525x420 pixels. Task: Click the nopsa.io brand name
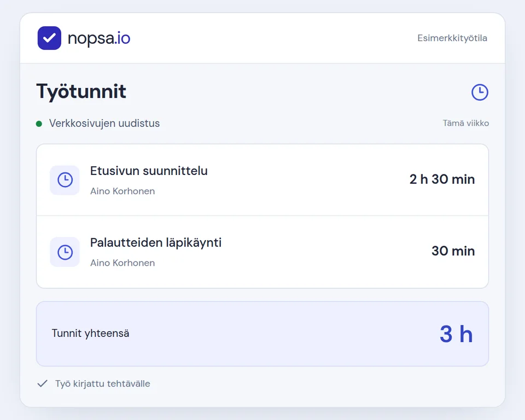99,38
